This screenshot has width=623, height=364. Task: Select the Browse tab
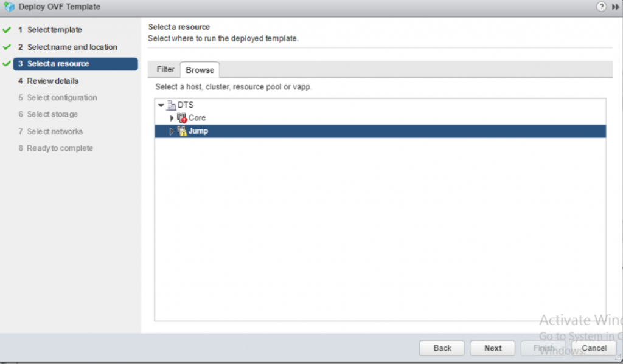click(200, 70)
